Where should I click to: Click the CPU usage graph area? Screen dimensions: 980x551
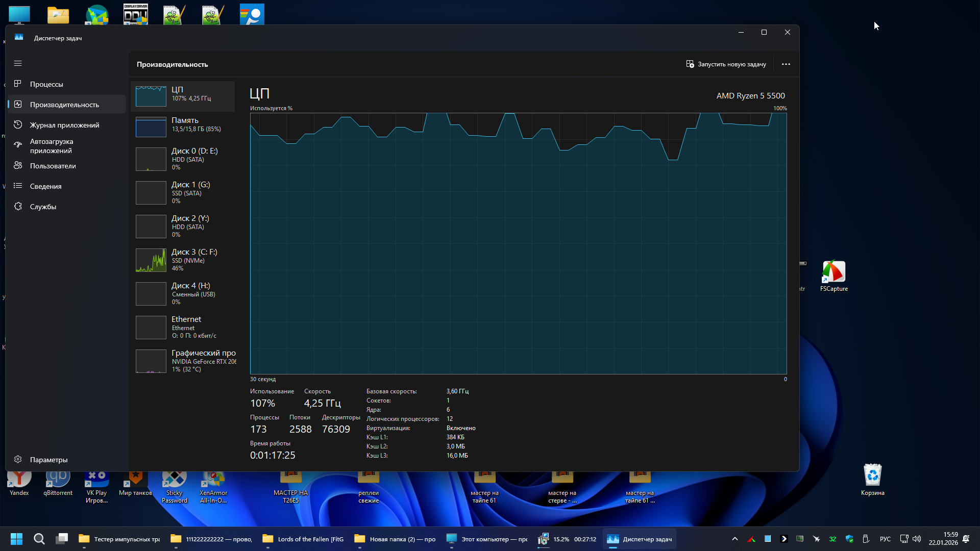[518, 243]
